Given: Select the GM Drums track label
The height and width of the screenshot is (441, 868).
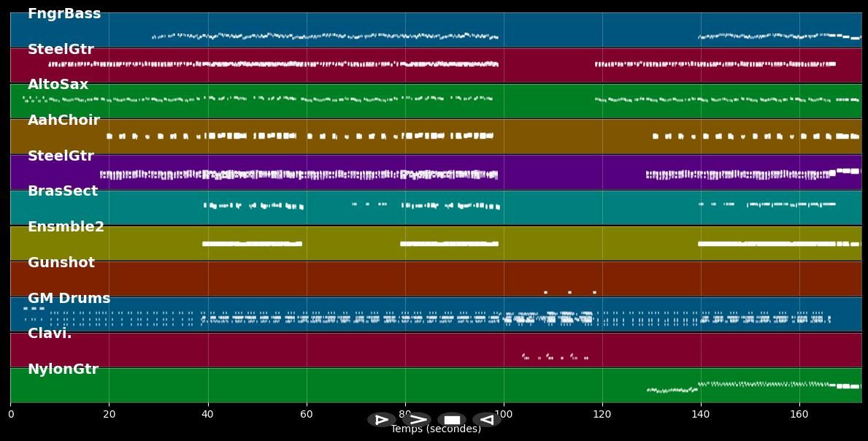Looking at the screenshot, I should 69,299.
